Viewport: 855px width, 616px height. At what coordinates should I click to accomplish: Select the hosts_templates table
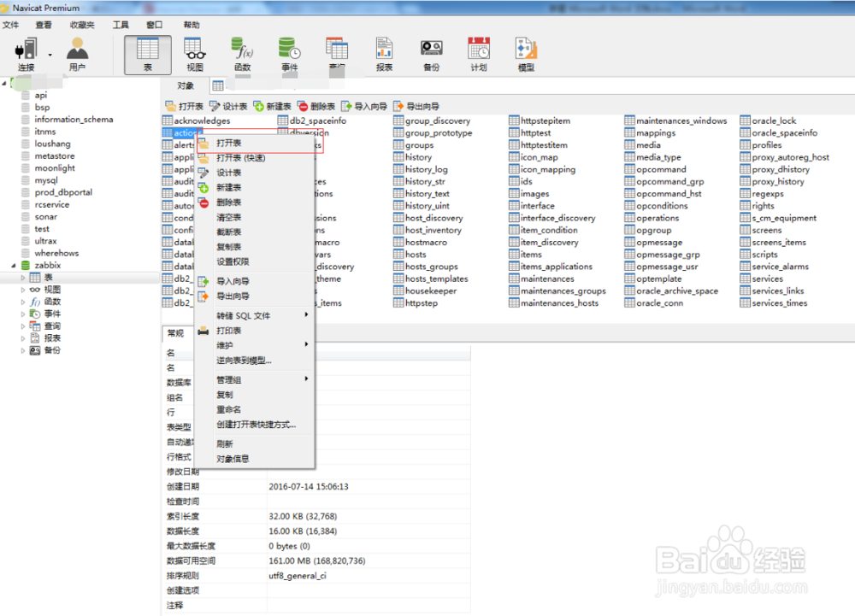coord(431,279)
